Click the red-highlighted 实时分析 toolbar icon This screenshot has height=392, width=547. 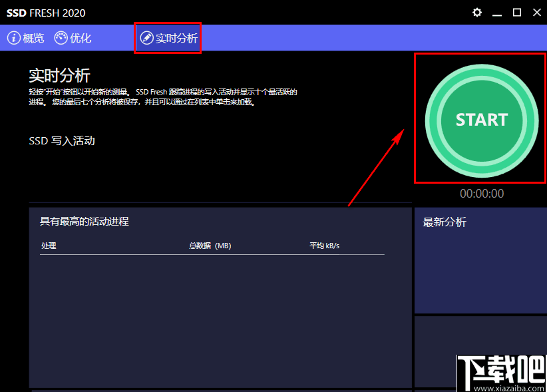pos(168,38)
